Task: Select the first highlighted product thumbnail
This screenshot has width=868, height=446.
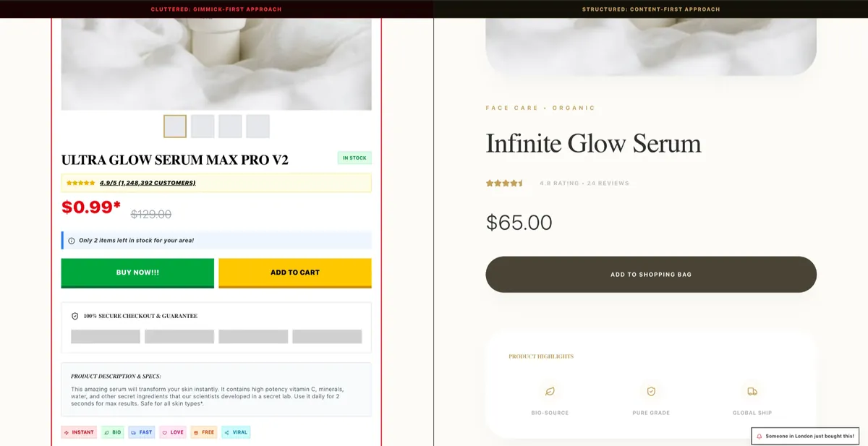Action: tap(175, 126)
